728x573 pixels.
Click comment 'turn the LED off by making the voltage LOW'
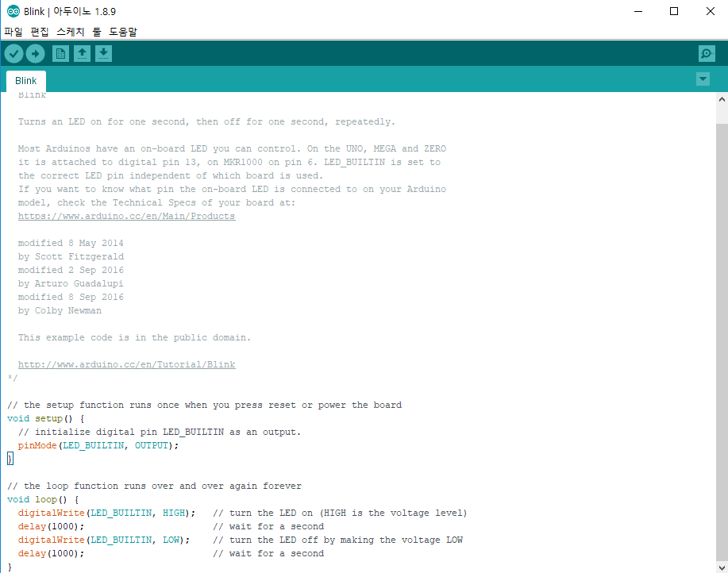click(337, 540)
